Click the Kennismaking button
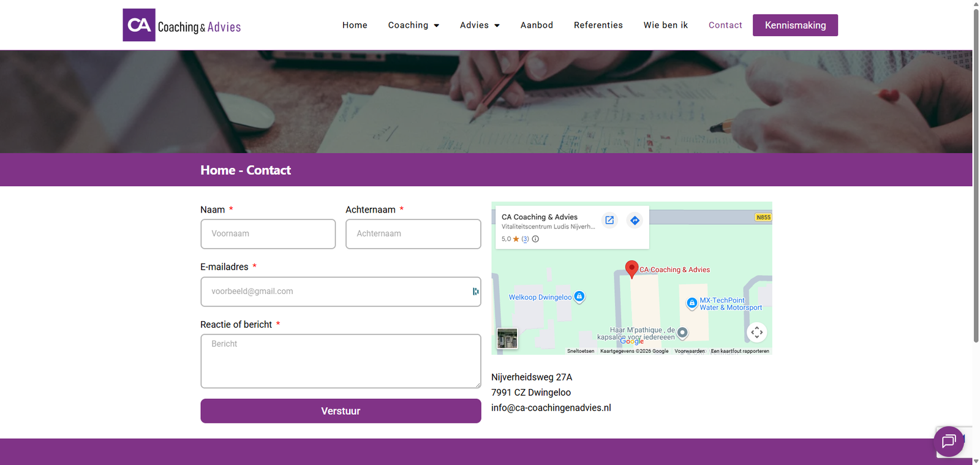Image resolution: width=980 pixels, height=465 pixels. click(x=795, y=25)
